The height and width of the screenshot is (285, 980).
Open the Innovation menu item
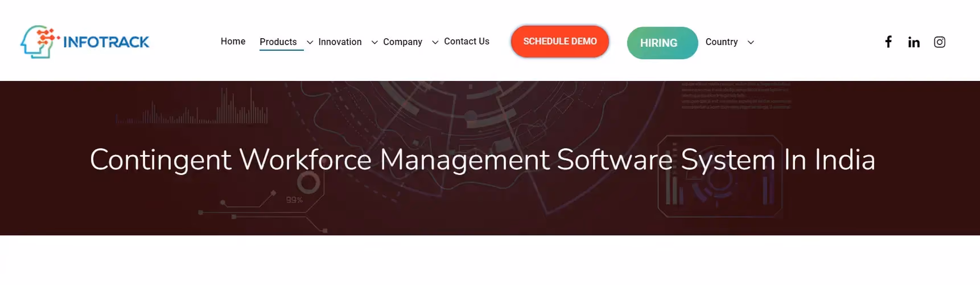point(340,42)
